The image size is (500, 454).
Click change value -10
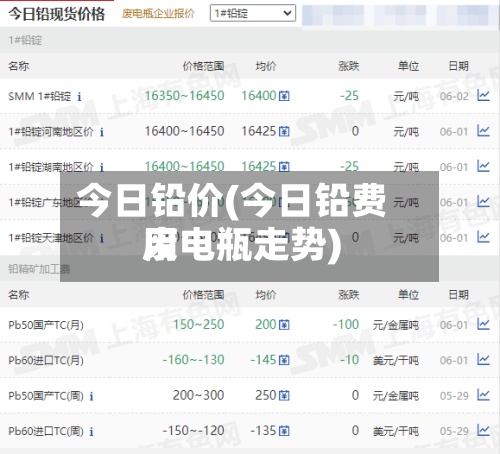point(349,360)
